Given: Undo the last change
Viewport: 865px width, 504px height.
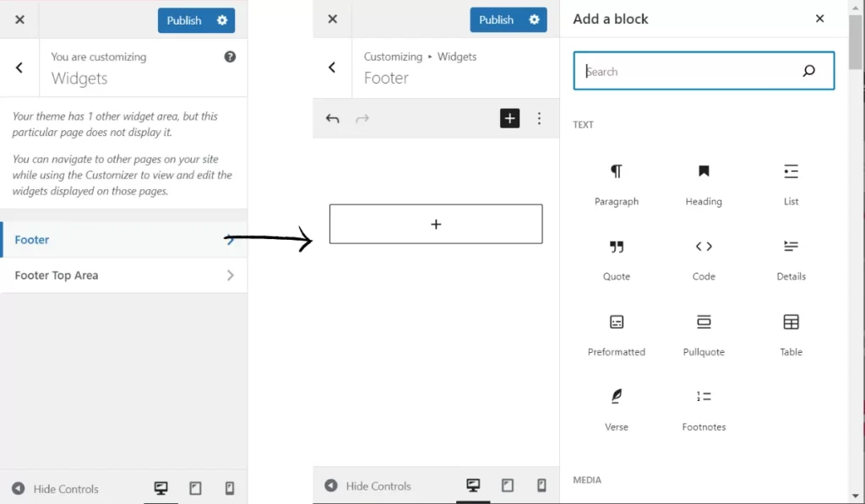Looking at the screenshot, I should [x=333, y=119].
